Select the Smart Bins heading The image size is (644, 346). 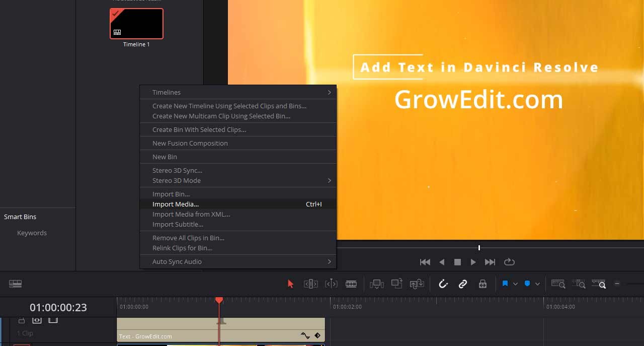20,217
